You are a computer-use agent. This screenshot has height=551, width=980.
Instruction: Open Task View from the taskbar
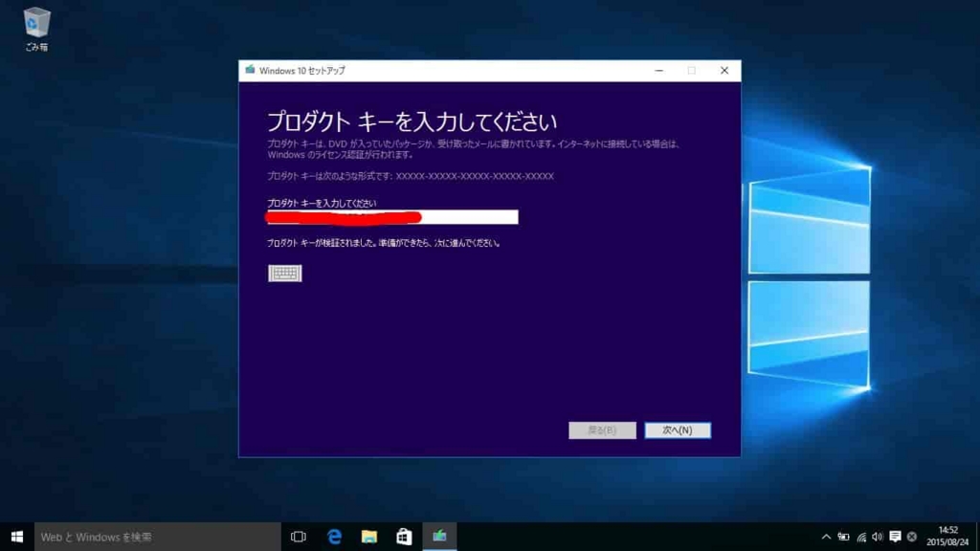(x=299, y=537)
